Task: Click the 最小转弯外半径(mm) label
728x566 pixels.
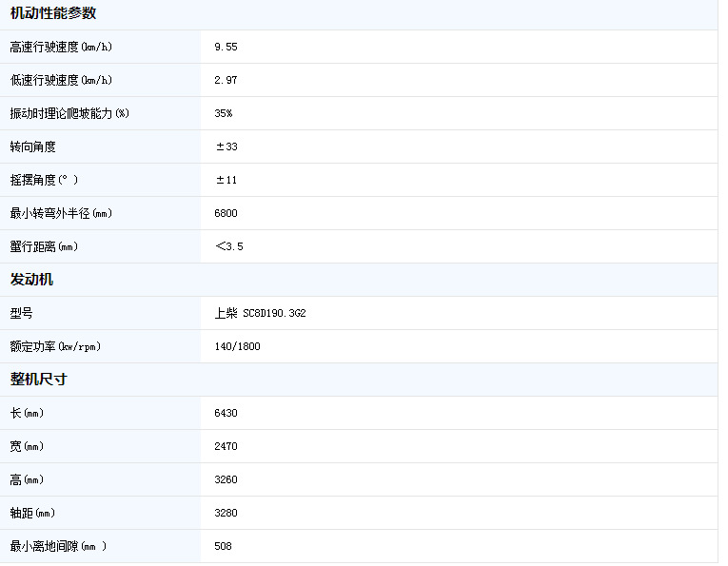Action: 61,213
